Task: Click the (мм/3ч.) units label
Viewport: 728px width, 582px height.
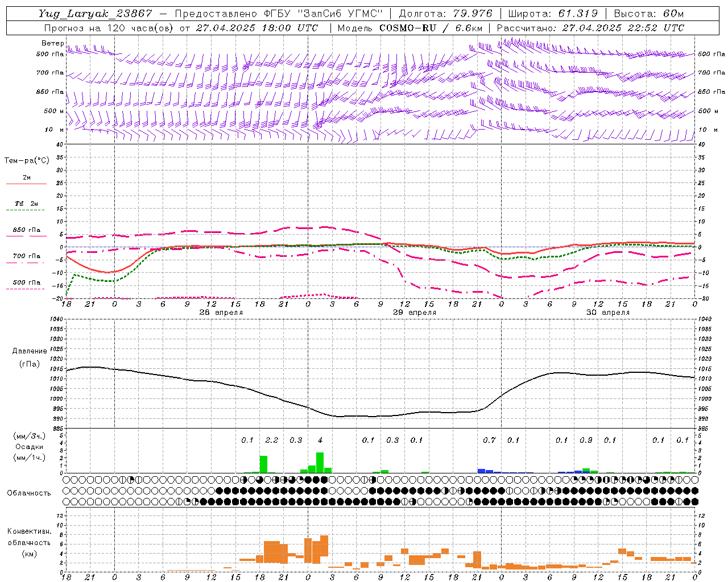Action: tap(29, 436)
